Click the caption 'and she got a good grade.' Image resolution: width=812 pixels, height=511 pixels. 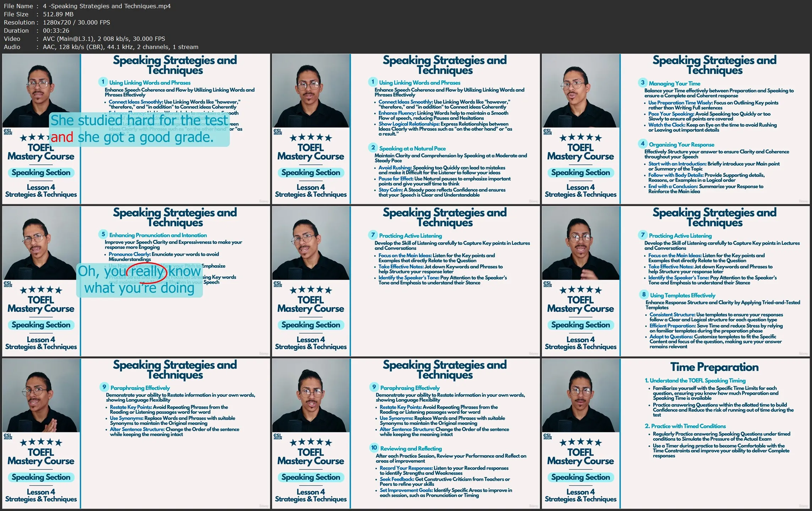[x=132, y=137]
